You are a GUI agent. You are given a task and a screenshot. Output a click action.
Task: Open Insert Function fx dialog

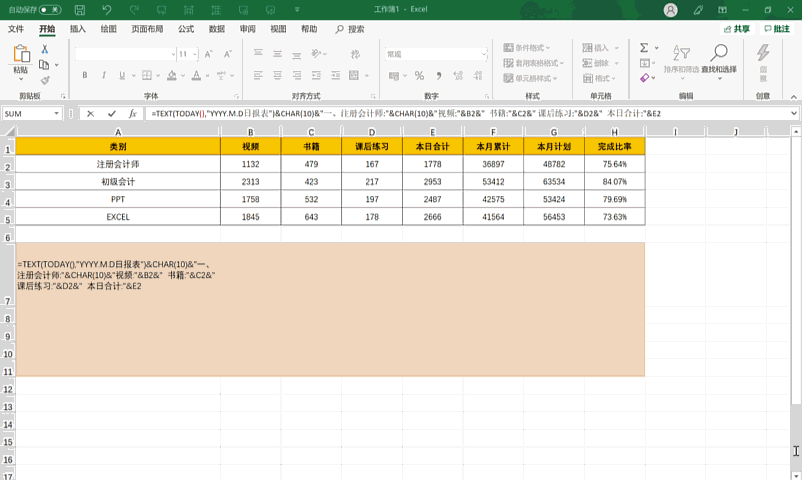[132, 114]
